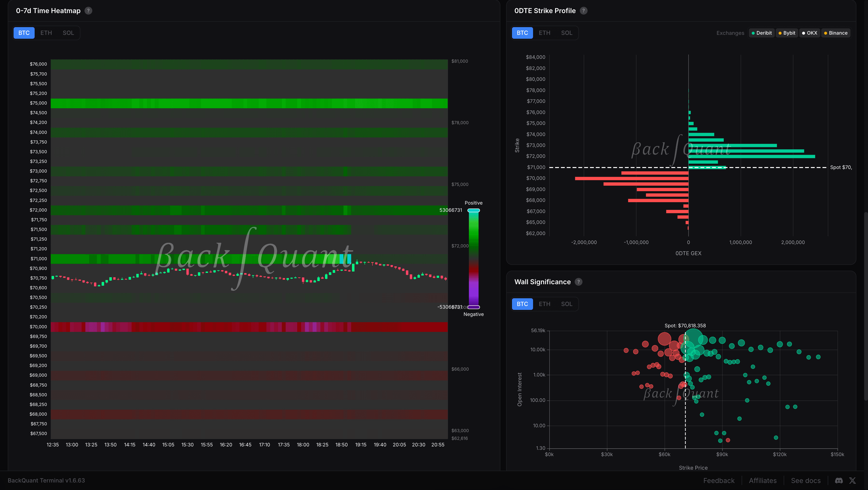Toggle the Binance exchange filter

click(836, 33)
